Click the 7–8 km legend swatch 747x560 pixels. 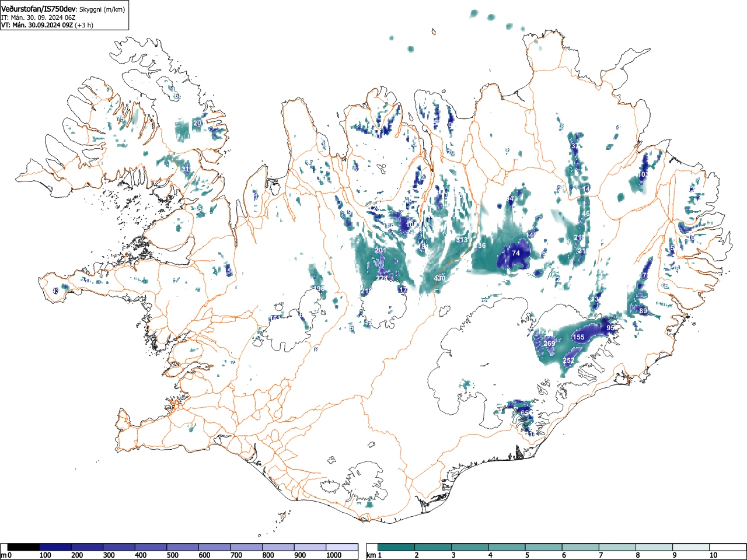[619, 547]
